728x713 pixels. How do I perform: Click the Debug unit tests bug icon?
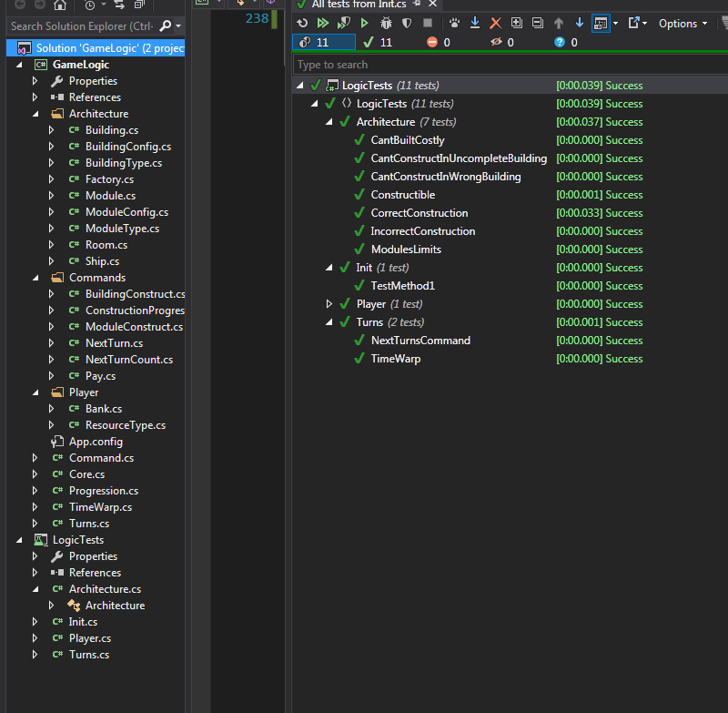pyautogui.click(x=385, y=23)
